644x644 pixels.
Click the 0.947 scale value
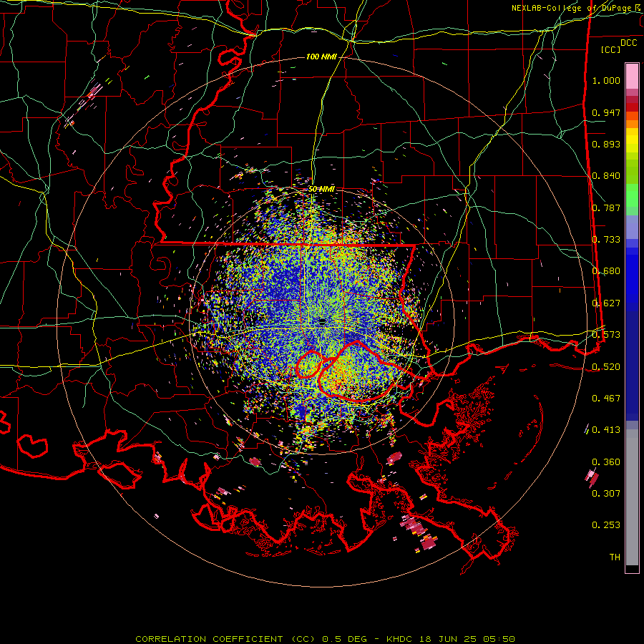606,112
